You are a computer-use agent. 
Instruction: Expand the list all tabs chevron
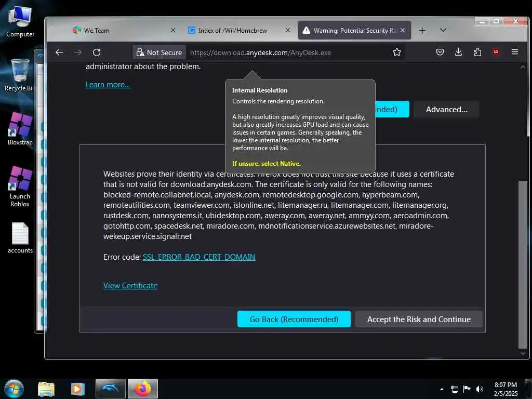coord(443,30)
